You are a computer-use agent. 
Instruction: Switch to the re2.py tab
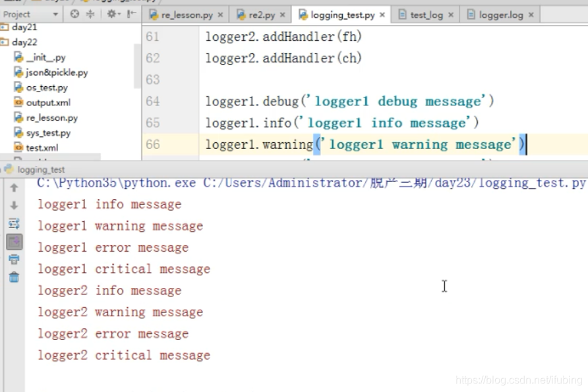[x=262, y=15]
